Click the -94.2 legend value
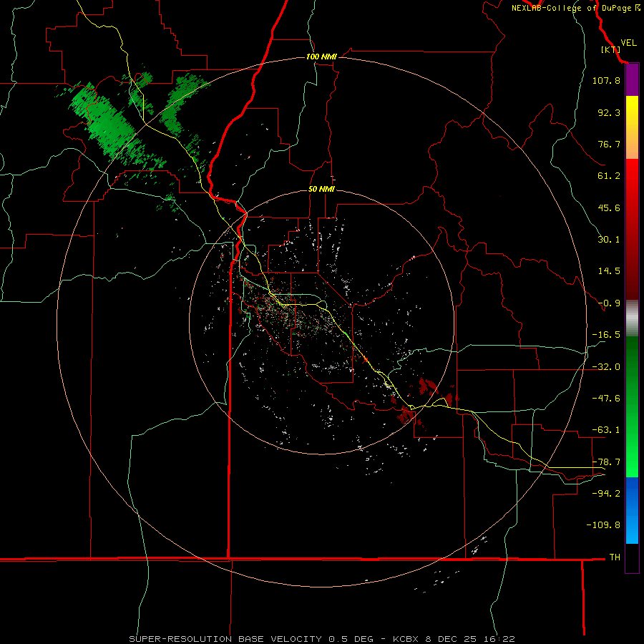Image resolution: width=644 pixels, height=644 pixels. (606, 494)
